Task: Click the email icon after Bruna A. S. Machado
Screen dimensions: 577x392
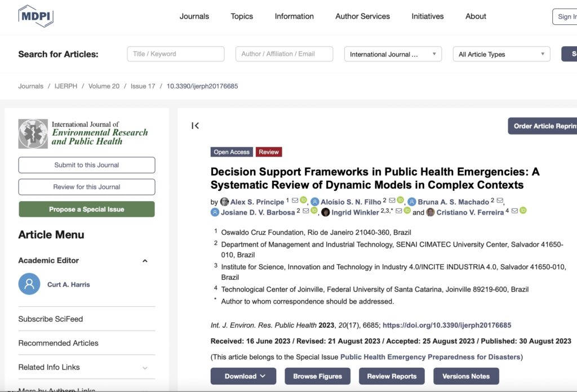Action: (x=500, y=201)
